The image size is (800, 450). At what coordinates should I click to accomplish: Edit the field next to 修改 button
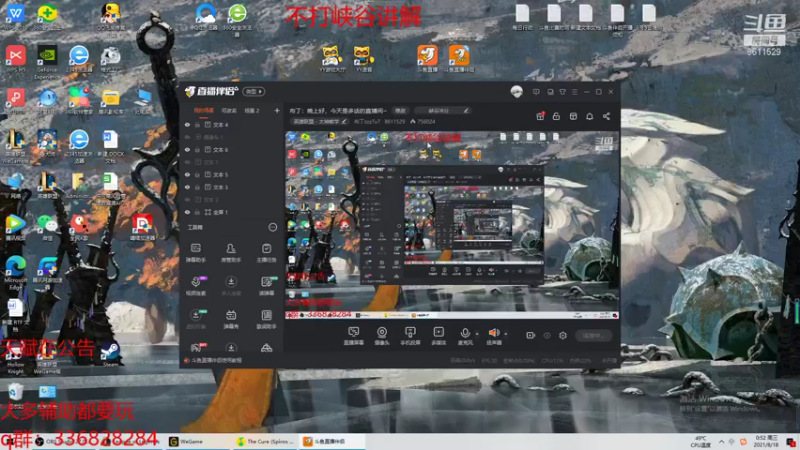click(442, 111)
